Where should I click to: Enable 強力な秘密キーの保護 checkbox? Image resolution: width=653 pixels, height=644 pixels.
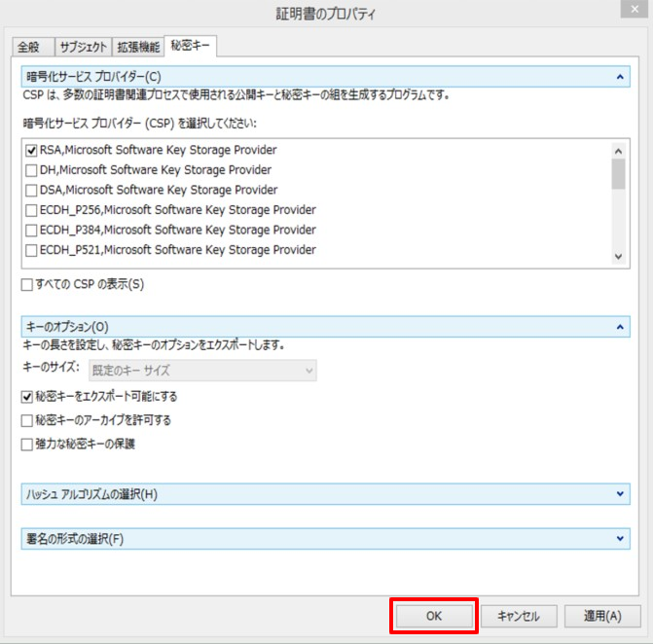tap(27, 445)
